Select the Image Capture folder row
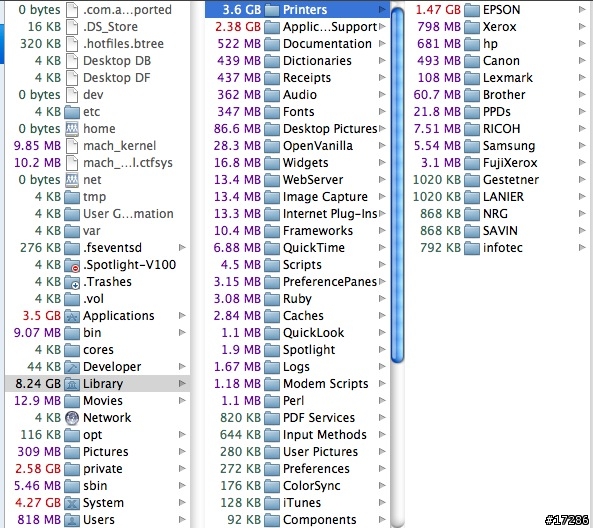This screenshot has width=593, height=528. (x=298, y=197)
